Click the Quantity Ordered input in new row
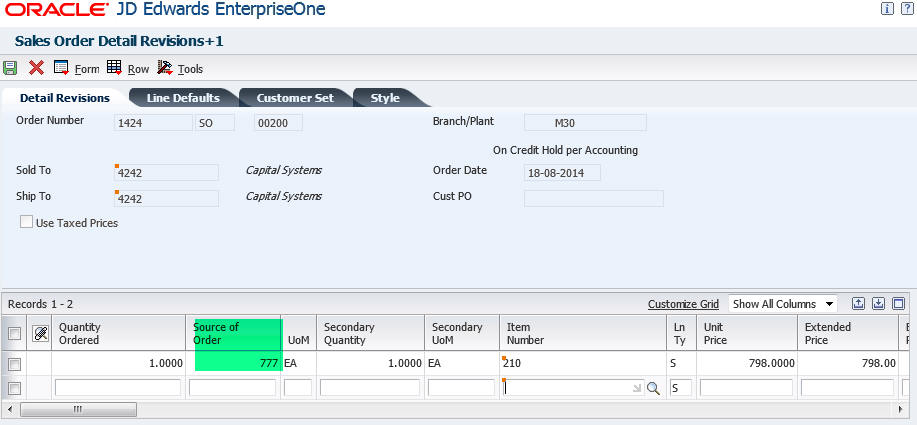Screen dimensions: 917x425 click(118, 388)
